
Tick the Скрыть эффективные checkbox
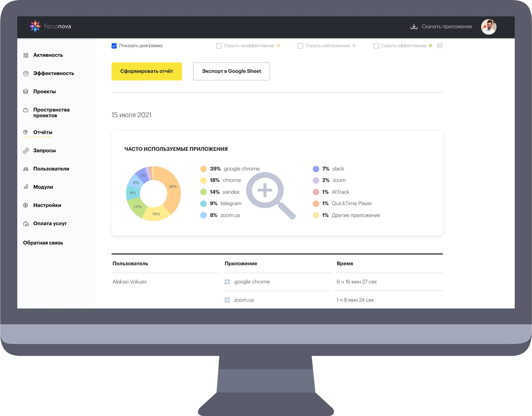click(376, 46)
